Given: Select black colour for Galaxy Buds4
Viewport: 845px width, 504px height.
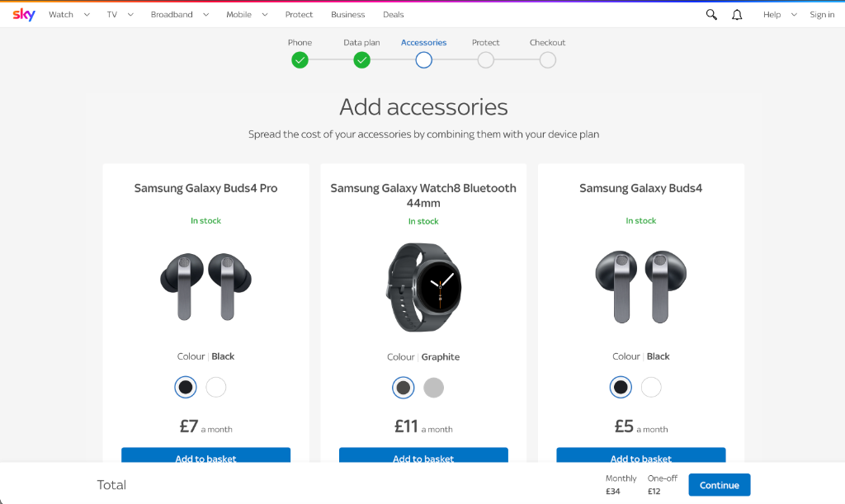Looking at the screenshot, I should 621,387.
